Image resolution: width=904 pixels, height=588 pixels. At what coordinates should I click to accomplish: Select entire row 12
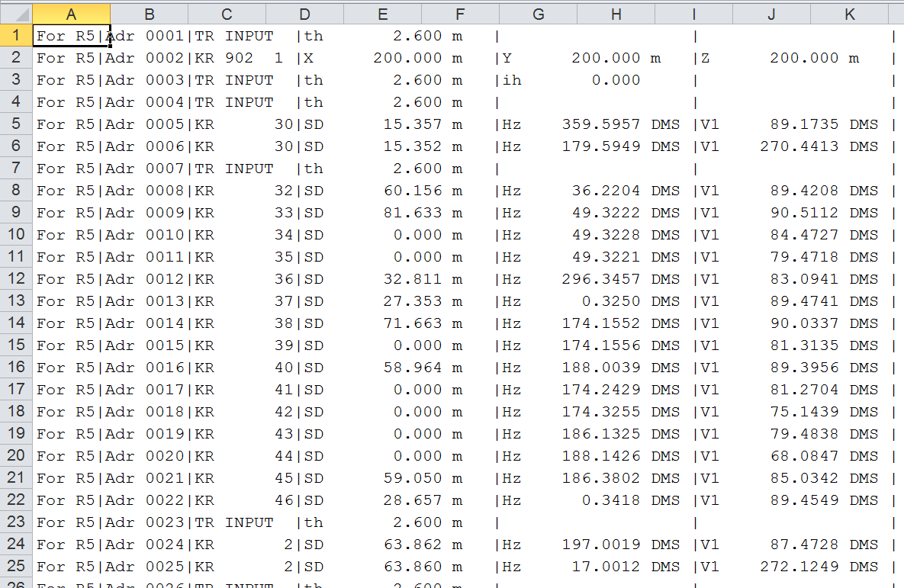pyautogui.click(x=16, y=279)
